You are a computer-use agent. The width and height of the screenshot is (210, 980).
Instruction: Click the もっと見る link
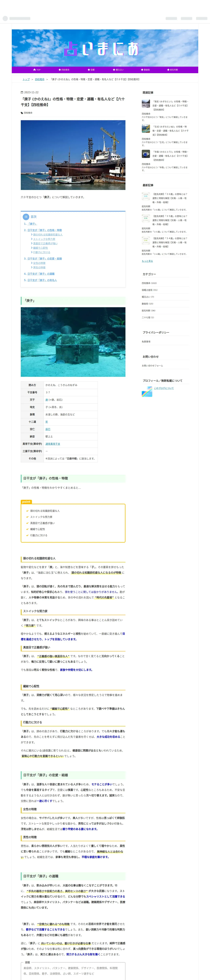[x=147, y=261]
